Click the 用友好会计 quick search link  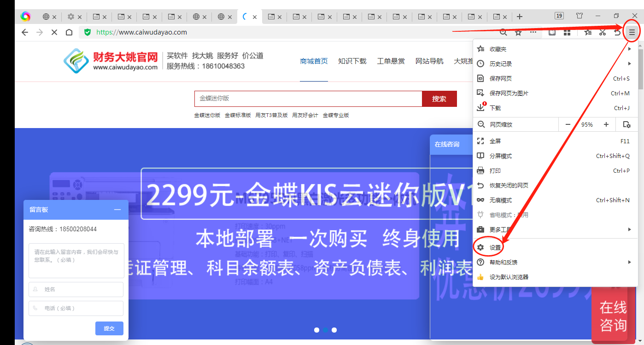click(305, 115)
